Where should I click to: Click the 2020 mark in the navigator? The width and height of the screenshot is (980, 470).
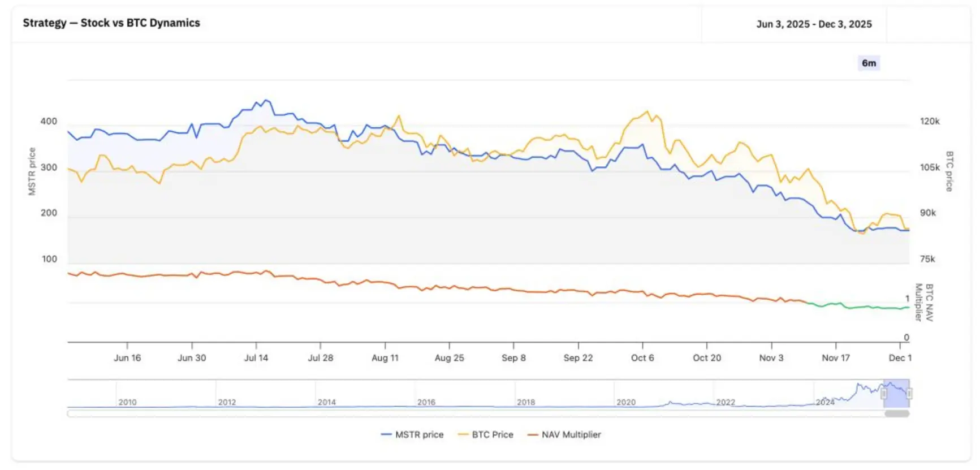626,402
